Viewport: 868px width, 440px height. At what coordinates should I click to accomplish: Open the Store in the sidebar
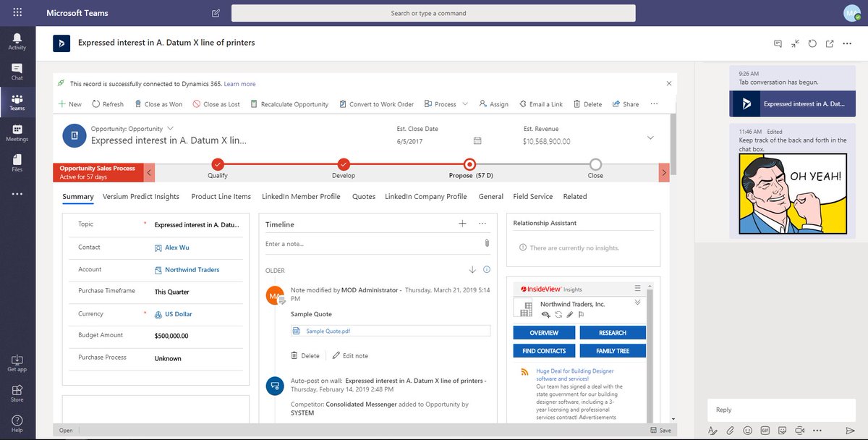(17, 393)
